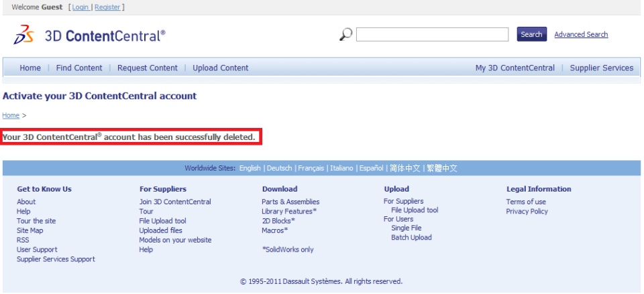
Task: Click the 'Activate your 3D ContentCentral account' heading
Action: coord(99,96)
